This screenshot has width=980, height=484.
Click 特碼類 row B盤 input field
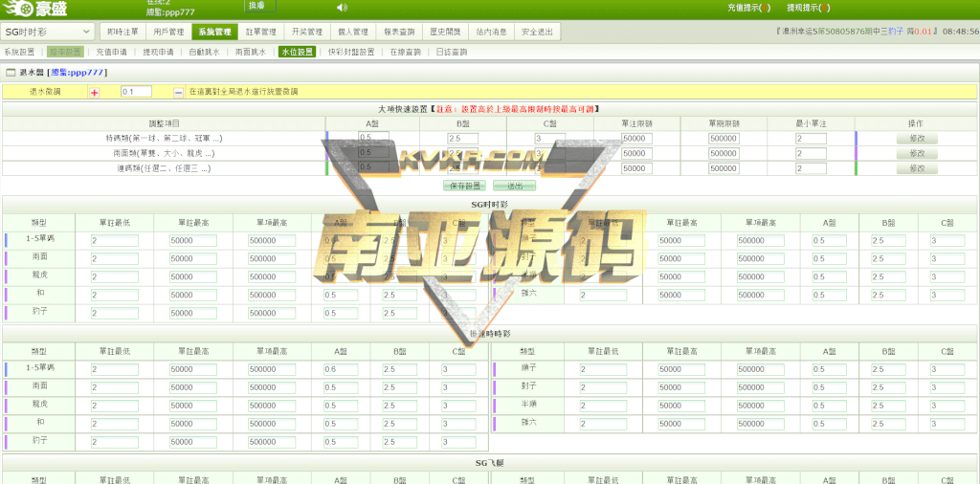pyautogui.click(x=463, y=138)
